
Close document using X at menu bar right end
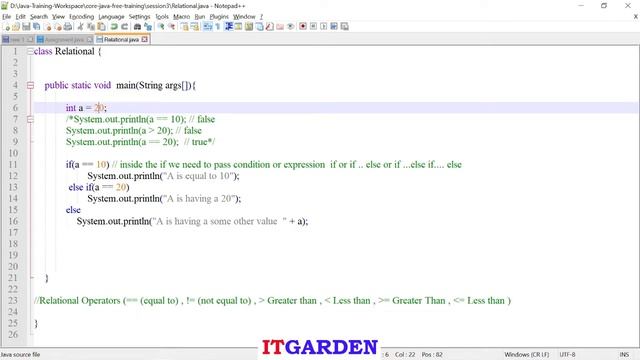click(636, 17)
